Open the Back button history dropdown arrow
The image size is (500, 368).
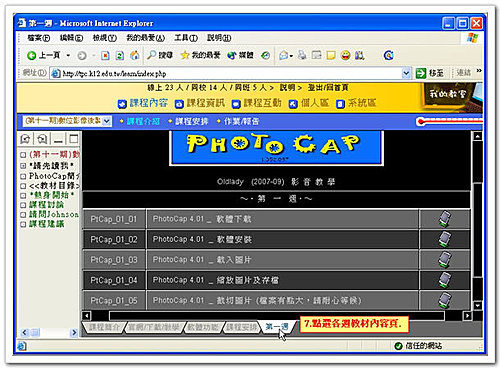[68, 55]
